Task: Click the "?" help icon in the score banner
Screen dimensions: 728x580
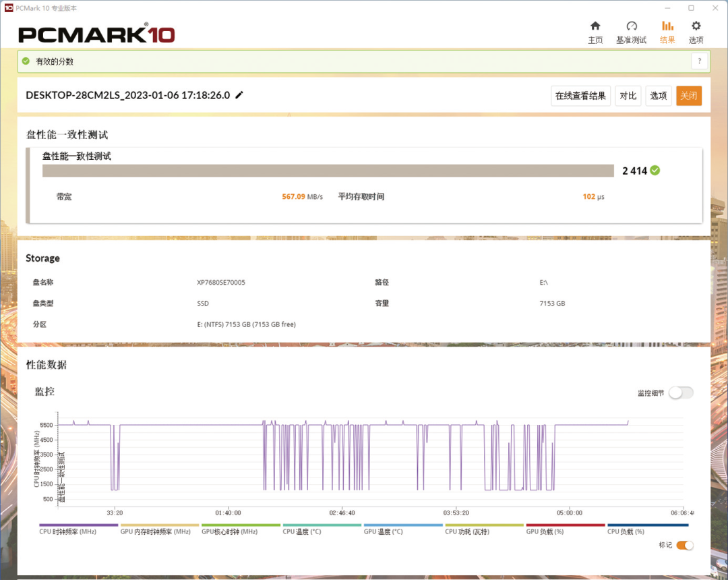Action: coord(699,61)
